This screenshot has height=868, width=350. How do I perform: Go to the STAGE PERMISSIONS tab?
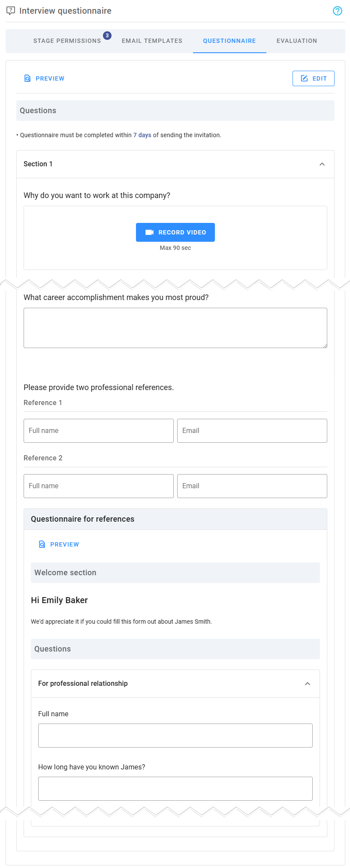click(67, 41)
